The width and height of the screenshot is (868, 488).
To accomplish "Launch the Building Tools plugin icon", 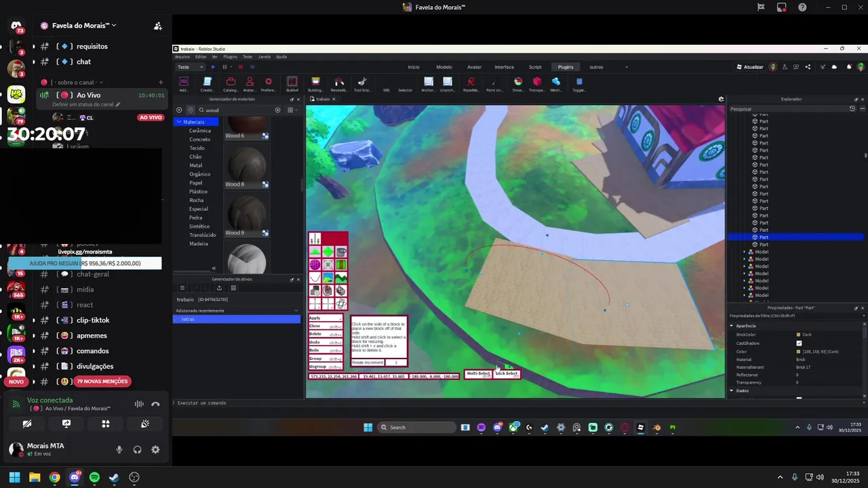I will (315, 84).
